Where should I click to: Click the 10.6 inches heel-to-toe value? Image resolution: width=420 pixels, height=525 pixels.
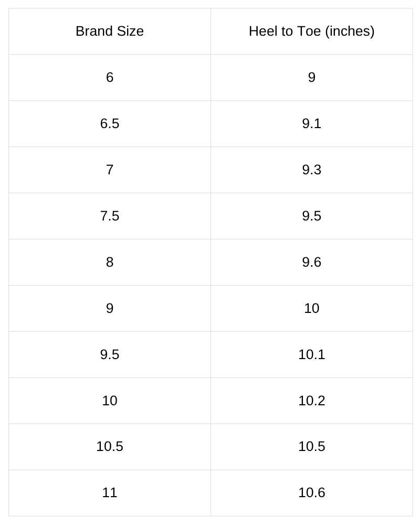click(311, 493)
